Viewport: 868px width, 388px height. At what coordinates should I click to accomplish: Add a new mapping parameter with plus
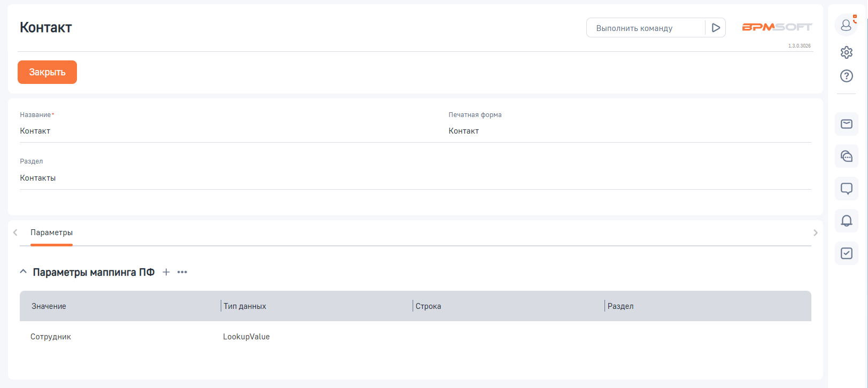166,272
